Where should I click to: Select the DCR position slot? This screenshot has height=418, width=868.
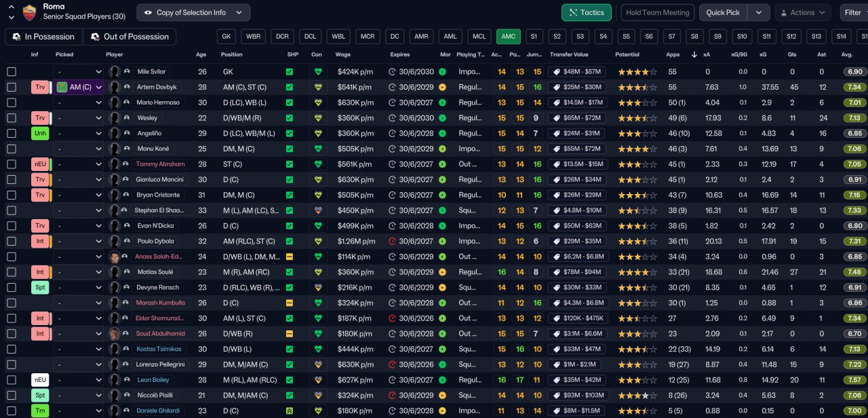[x=283, y=37]
